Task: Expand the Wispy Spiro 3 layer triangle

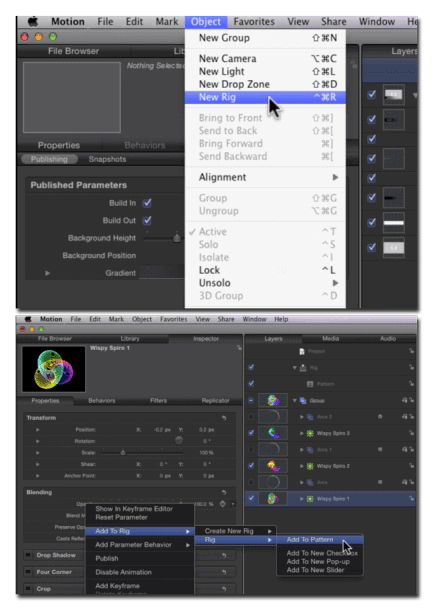Action: (x=302, y=433)
